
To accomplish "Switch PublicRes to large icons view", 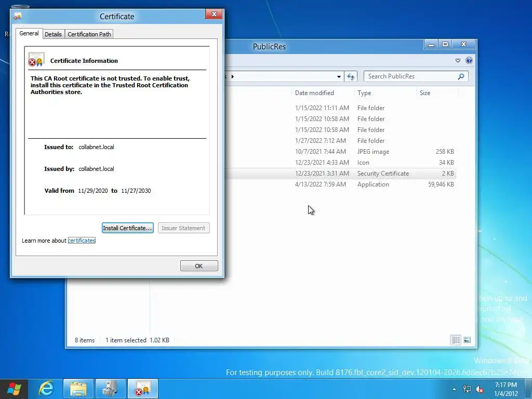I will (x=467, y=340).
